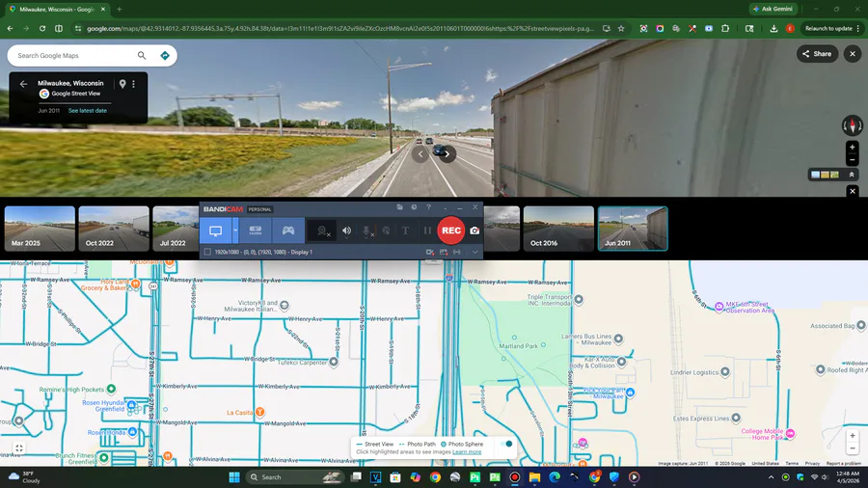The width and height of the screenshot is (868, 488).
Task: Open Chrome downloads icon
Action: (x=773, y=28)
